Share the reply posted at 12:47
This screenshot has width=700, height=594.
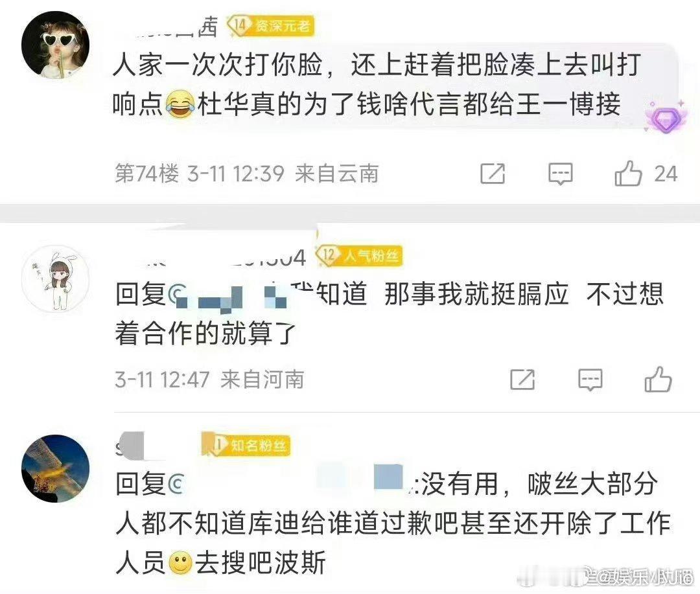[522, 380]
